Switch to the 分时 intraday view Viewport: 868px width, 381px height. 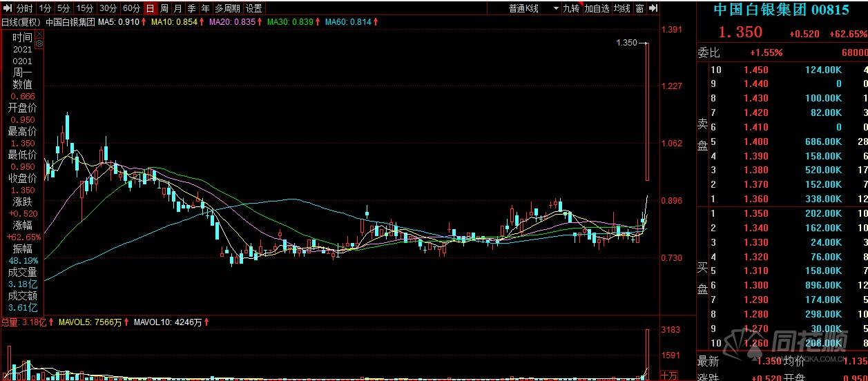(24, 8)
